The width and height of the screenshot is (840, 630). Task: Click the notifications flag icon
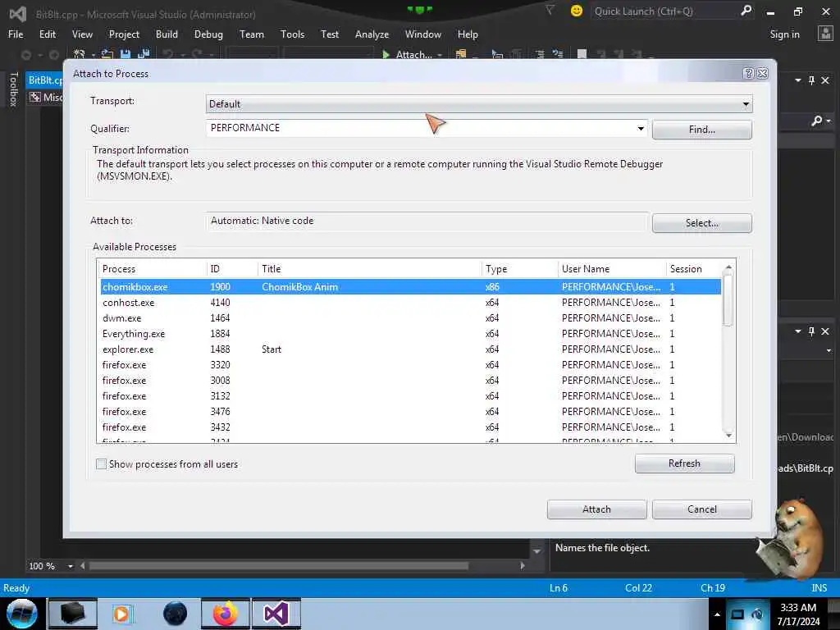click(x=550, y=10)
